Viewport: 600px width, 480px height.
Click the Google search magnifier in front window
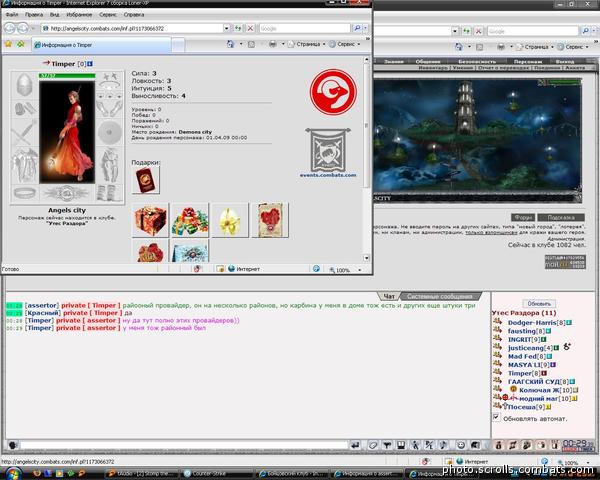[357, 28]
